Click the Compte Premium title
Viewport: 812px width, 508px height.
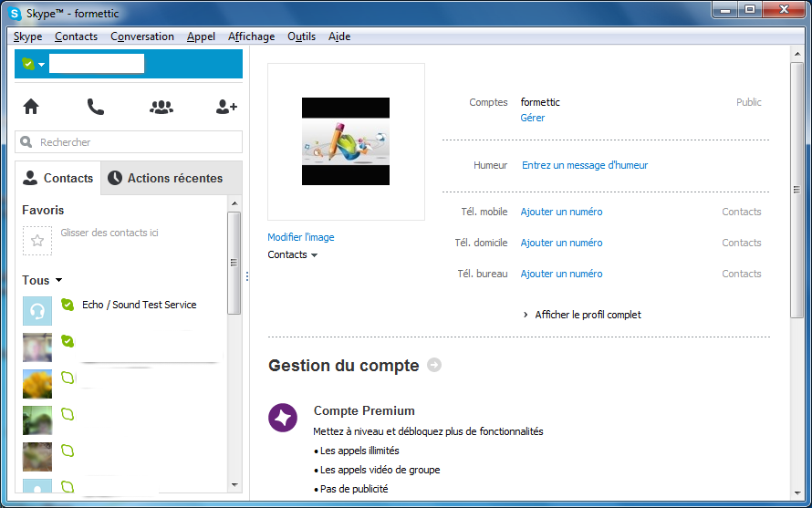tap(364, 410)
